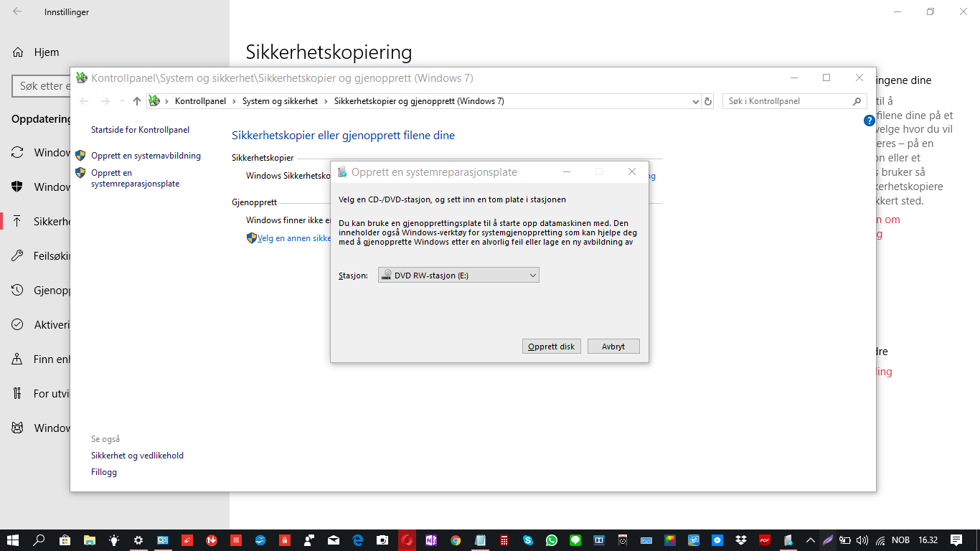Click the blue keyboard taskbar icon

pos(646,540)
